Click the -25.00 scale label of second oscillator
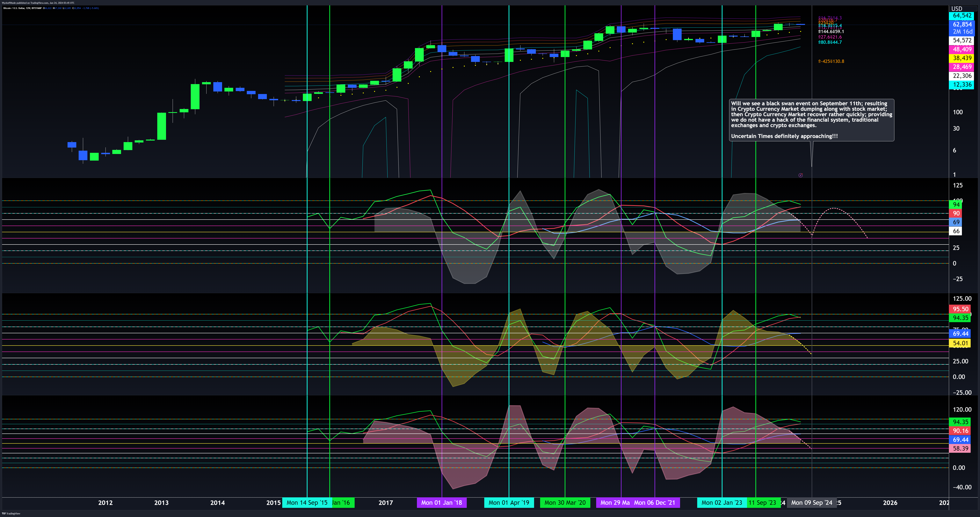The image size is (980, 517). (x=962, y=393)
